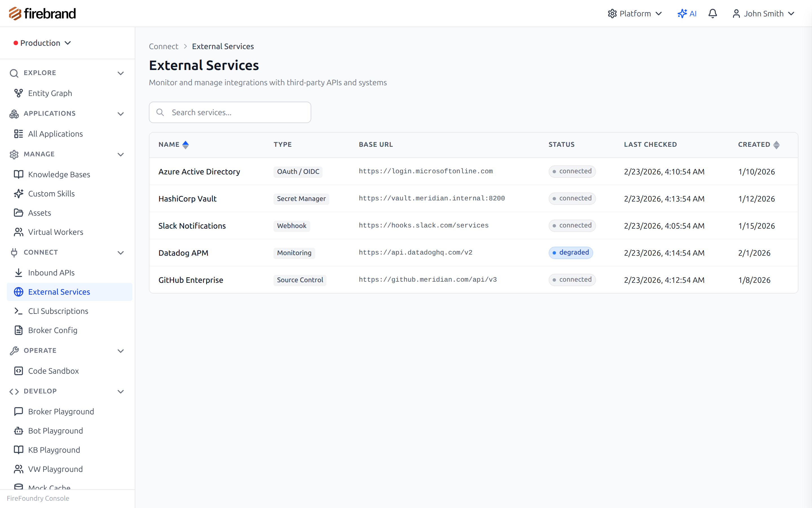The height and width of the screenshot is (508, 812).
Task: Click the Broker Playground chat icon
Action: [x=18, y=411]
